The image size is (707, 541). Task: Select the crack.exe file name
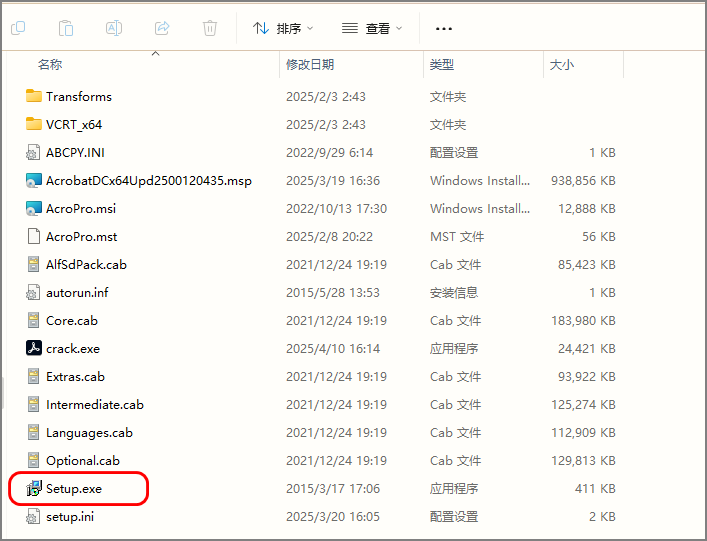pos(73,348)
